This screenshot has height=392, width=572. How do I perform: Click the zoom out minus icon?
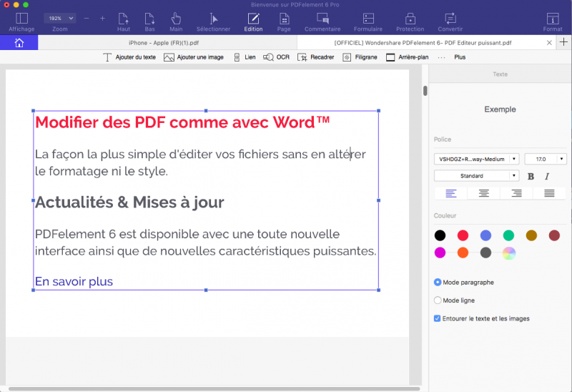pos(87,19)
